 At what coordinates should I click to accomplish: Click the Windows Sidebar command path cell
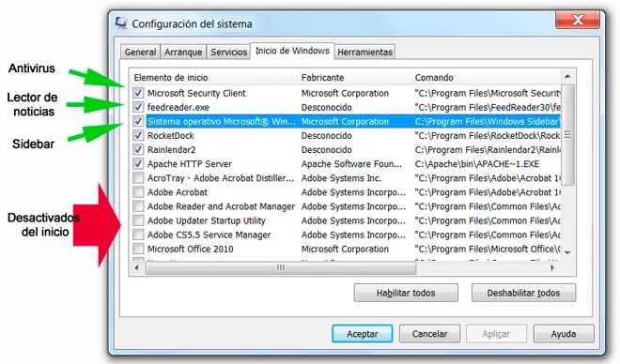[x=488, y=122]
